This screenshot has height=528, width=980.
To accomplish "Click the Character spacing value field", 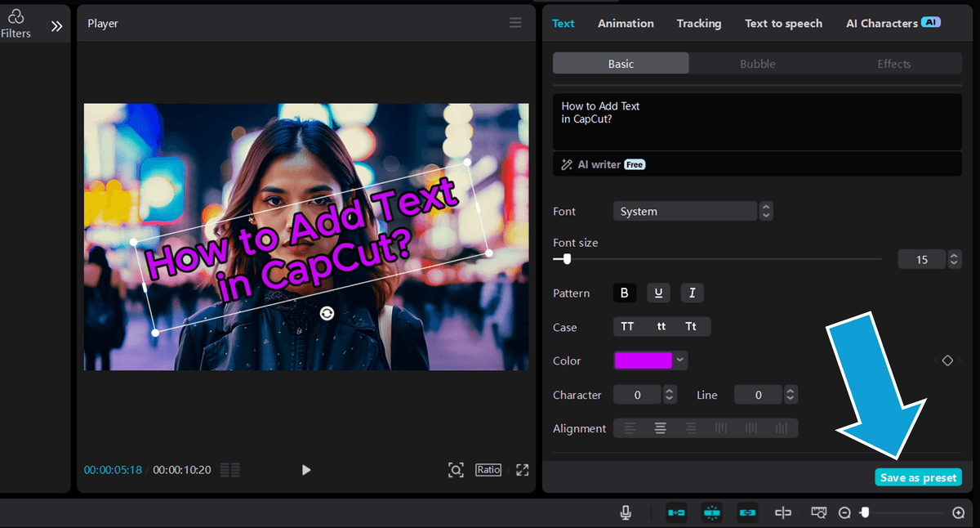I will pyautogui.click(x=637, y=395).
